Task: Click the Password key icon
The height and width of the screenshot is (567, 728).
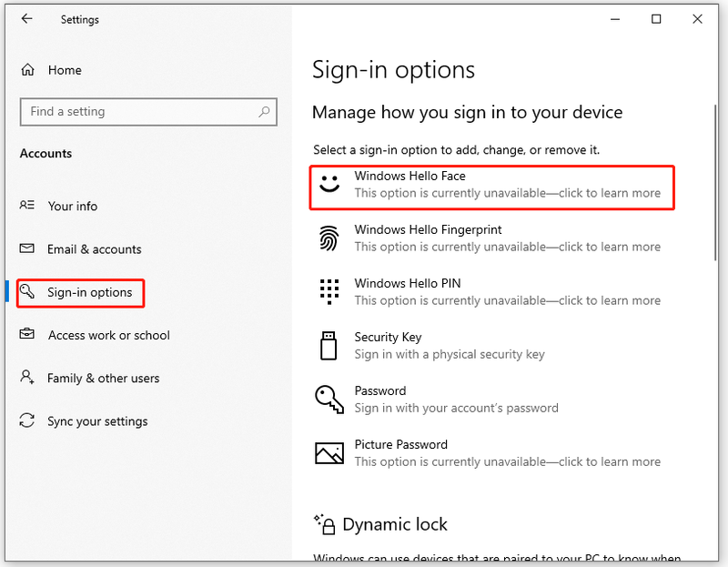Action: click(329, 399)
